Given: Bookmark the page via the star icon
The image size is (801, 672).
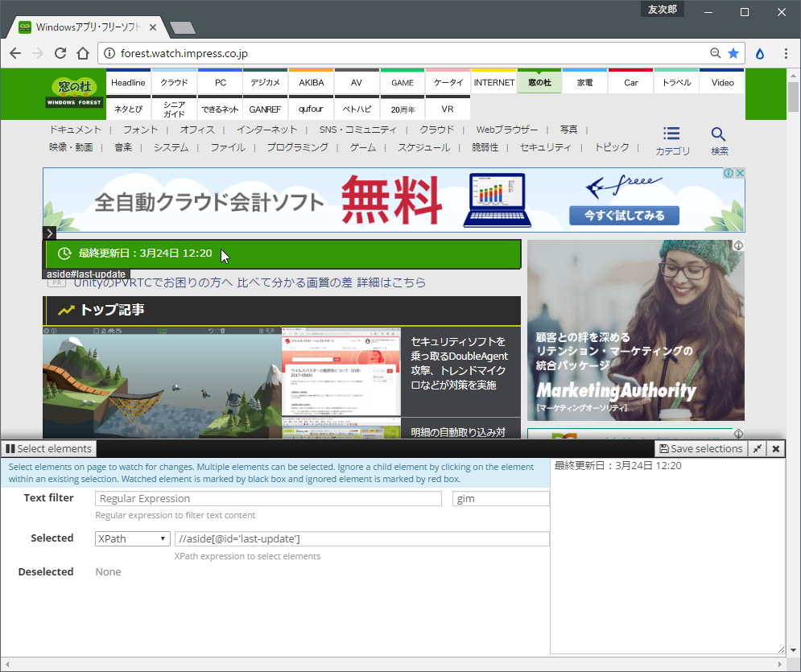Looking at the screenshot, I should 733,52.
